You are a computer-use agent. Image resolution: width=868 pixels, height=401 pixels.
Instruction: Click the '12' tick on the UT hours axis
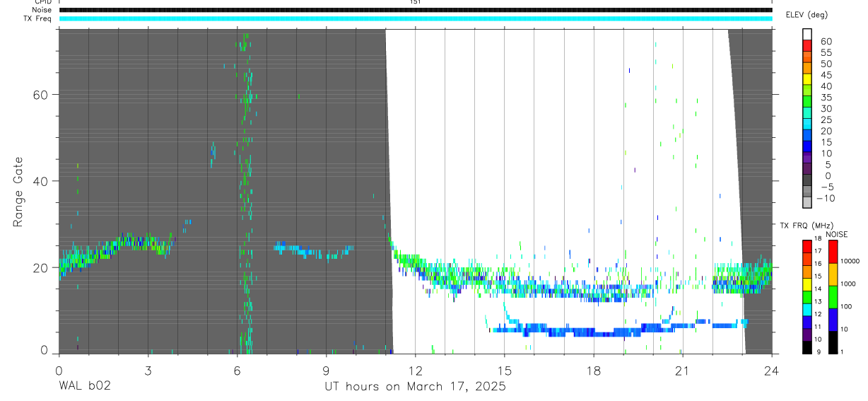click(416, 370)
